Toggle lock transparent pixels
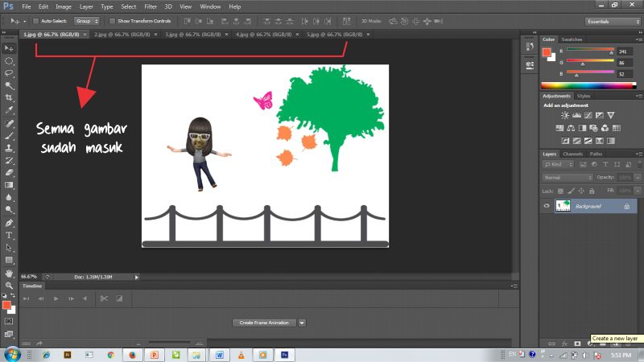This screenshot has height=362, width=644. click(x=560, y=191)
